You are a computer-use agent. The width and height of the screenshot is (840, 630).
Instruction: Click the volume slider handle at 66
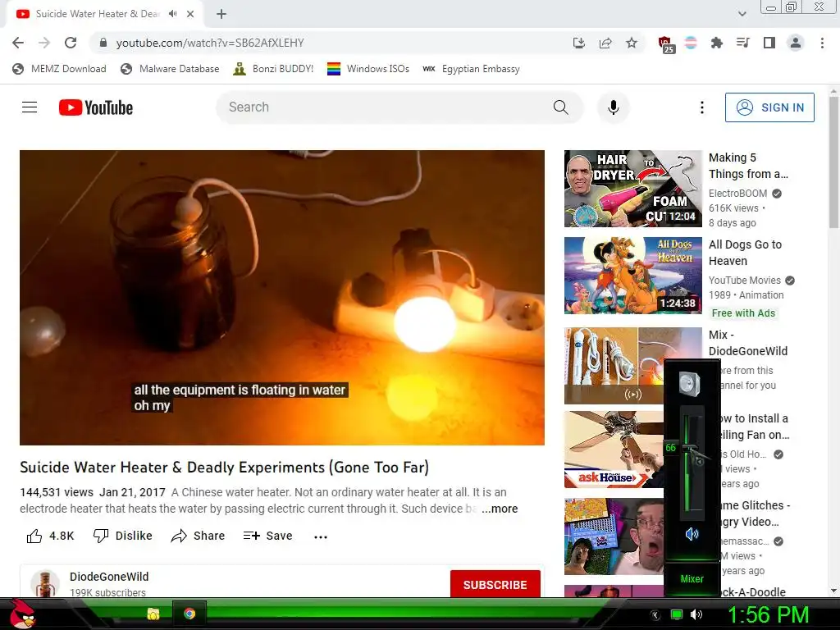point(691,450)
